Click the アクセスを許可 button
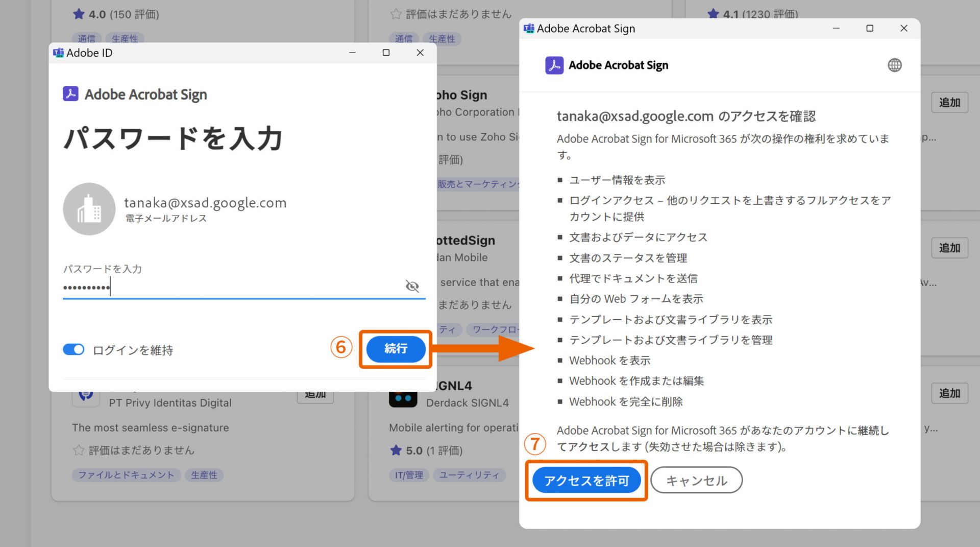This screenshot has width=980, height=547. point(586,480)
